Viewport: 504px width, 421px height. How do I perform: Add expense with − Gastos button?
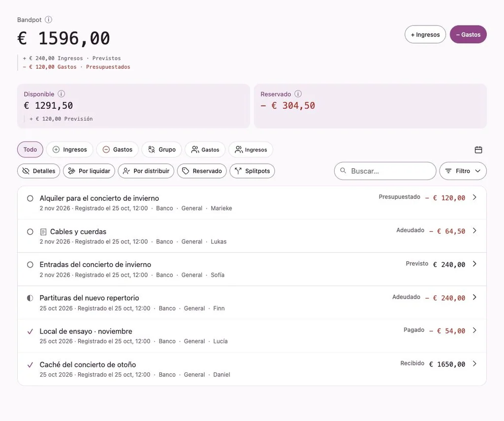pyautogui.click(x=468, y=34)
